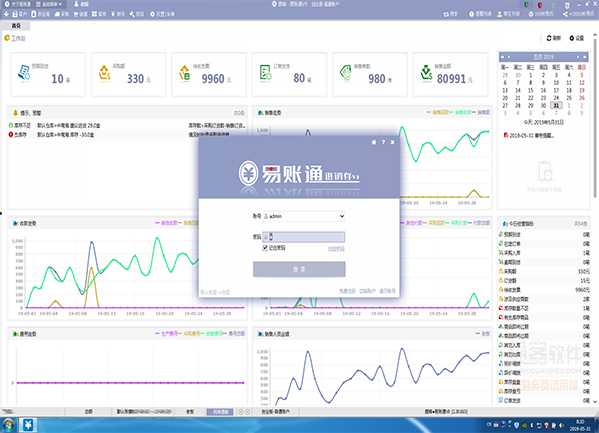
Task: Click the highlighted blue status bar button
Action: click(x=220, y=412)
